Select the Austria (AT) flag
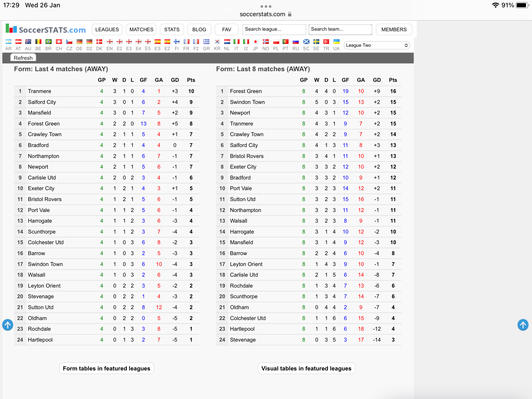Image resolution: width=532 pixels, height=399 pixels. tap(18, 42)
